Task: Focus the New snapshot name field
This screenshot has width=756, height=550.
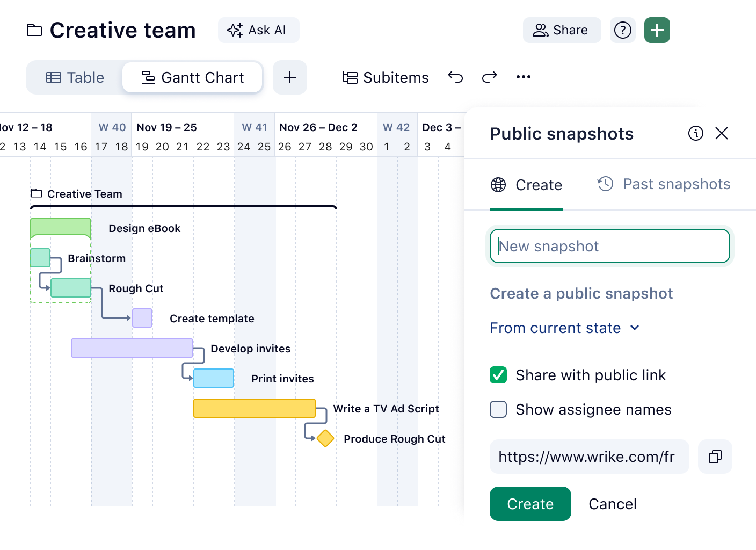Action: (610, 246)
